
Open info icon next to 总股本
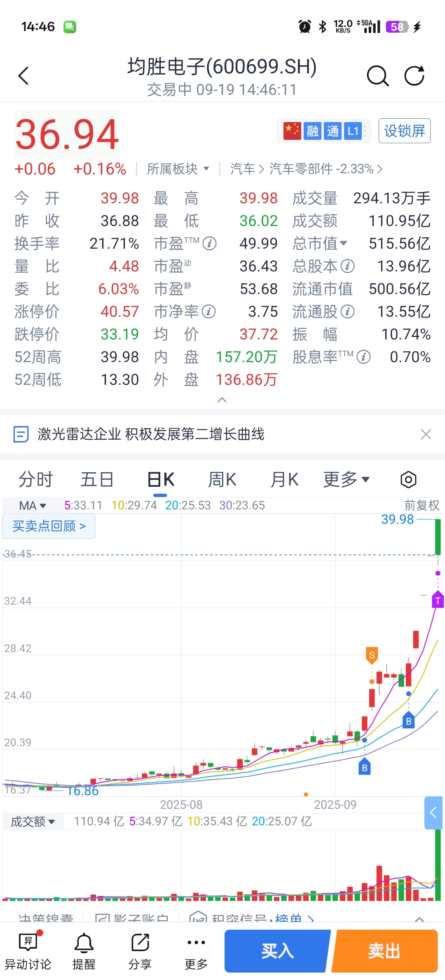click(347, 266)
